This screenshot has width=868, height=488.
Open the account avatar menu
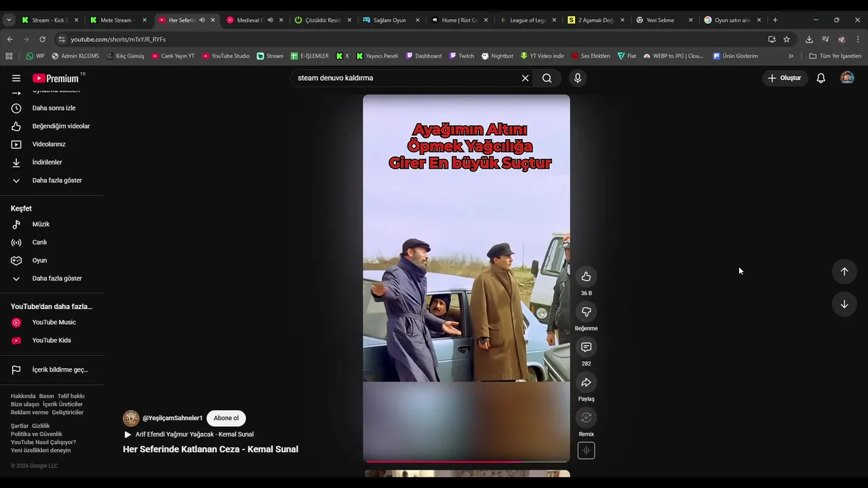click(847, 78)
